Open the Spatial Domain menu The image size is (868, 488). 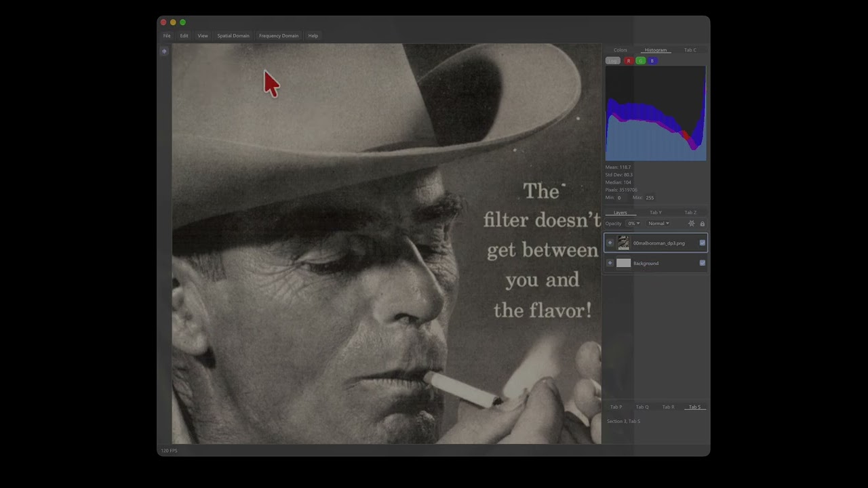[x=233, y=36]
